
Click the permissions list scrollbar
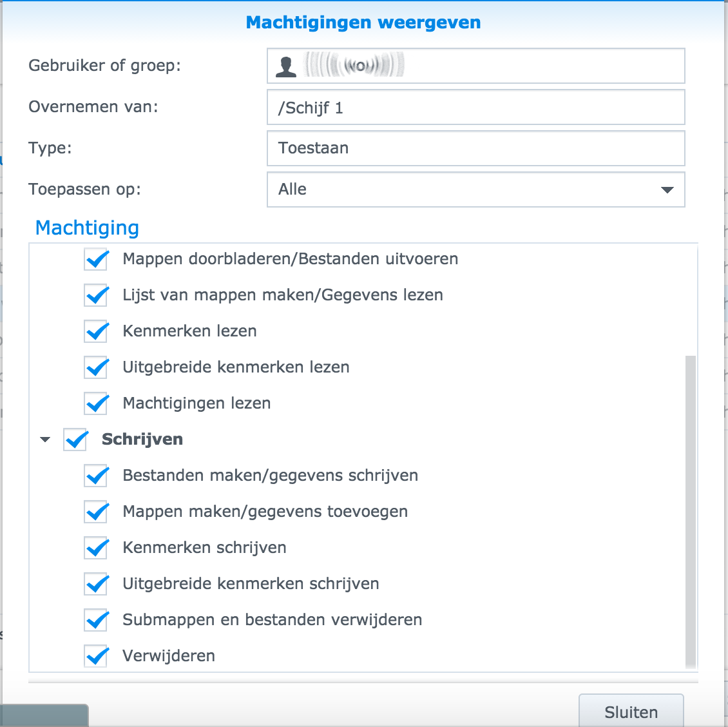click(691, 509)
